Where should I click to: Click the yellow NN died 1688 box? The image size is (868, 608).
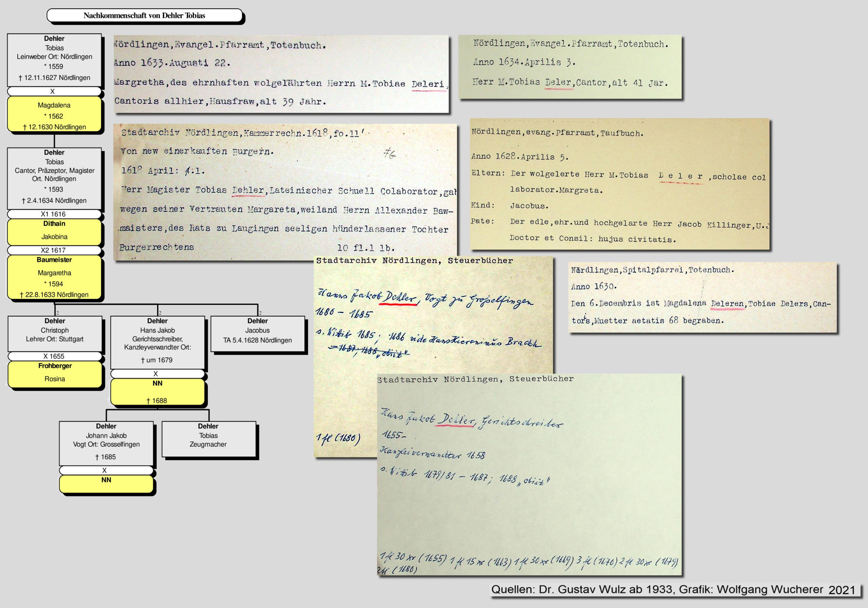coord(157,392)
